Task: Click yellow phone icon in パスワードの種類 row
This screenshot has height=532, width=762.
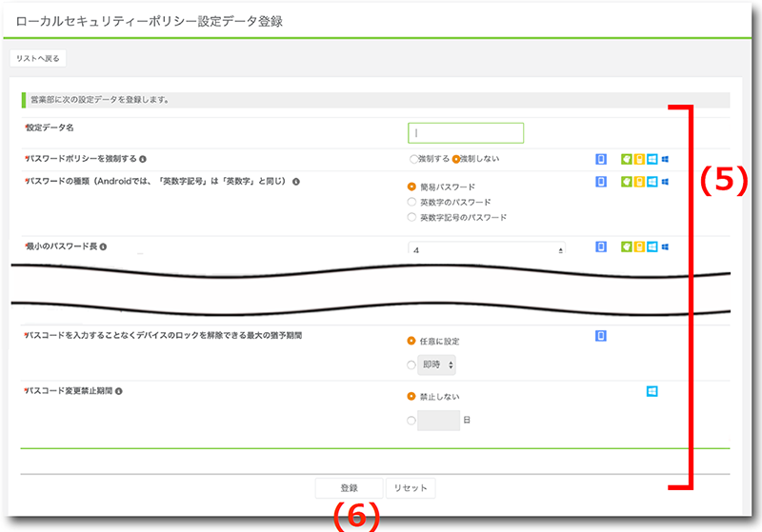Action: tap(639, 182)
